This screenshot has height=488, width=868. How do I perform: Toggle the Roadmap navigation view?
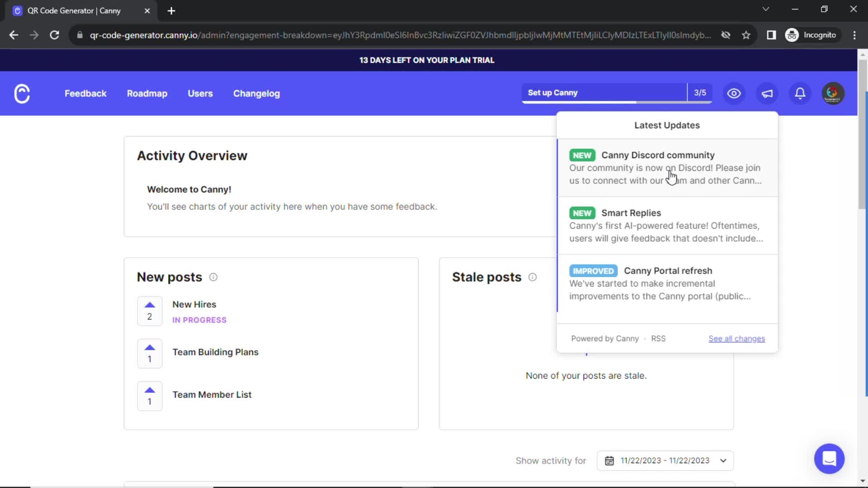(x=146, y=93)
